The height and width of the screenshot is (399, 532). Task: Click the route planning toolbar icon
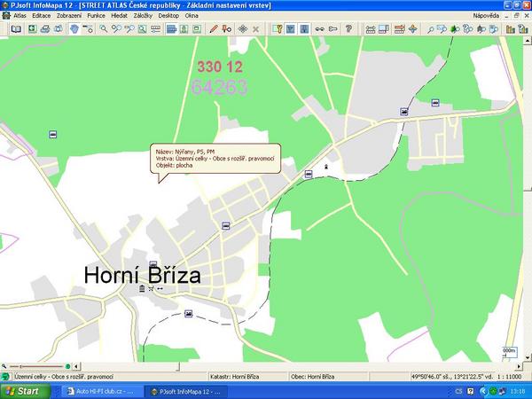[371, 29]
